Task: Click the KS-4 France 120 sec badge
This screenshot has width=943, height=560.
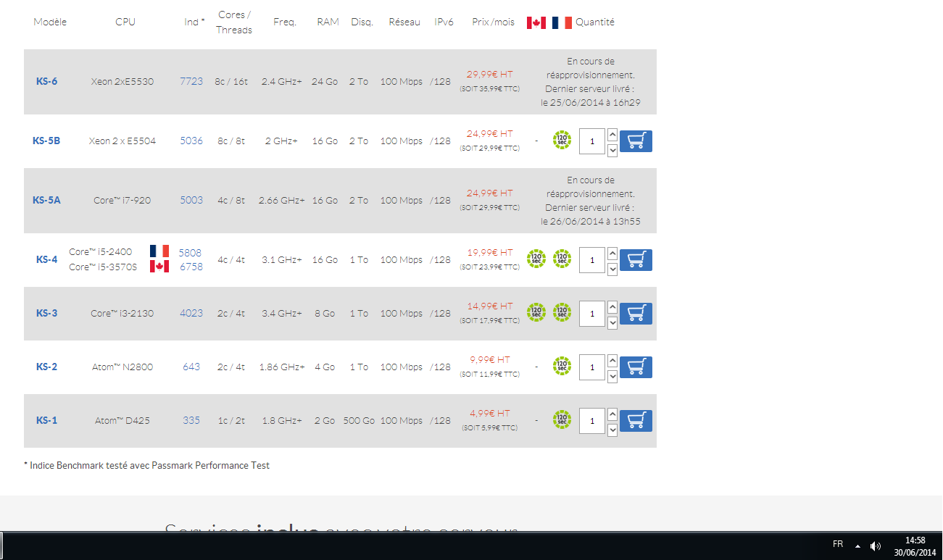Action: 562,259
